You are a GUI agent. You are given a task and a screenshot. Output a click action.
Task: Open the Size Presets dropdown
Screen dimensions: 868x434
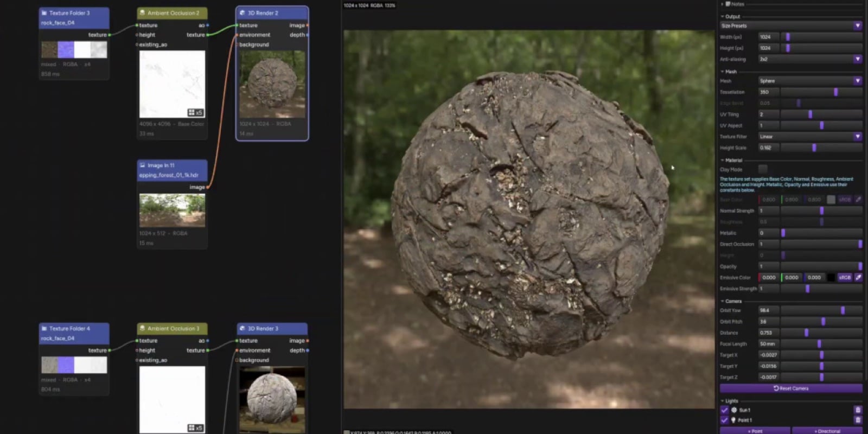[x=791, y=25]
